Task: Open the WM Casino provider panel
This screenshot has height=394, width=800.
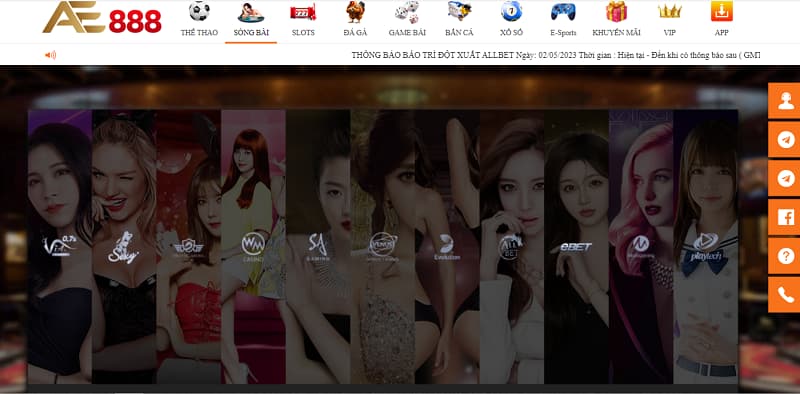Action: pos(254,247)
